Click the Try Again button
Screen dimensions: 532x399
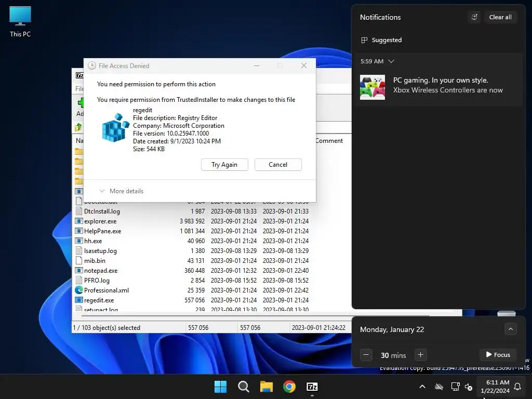click(x=224, y=165)
